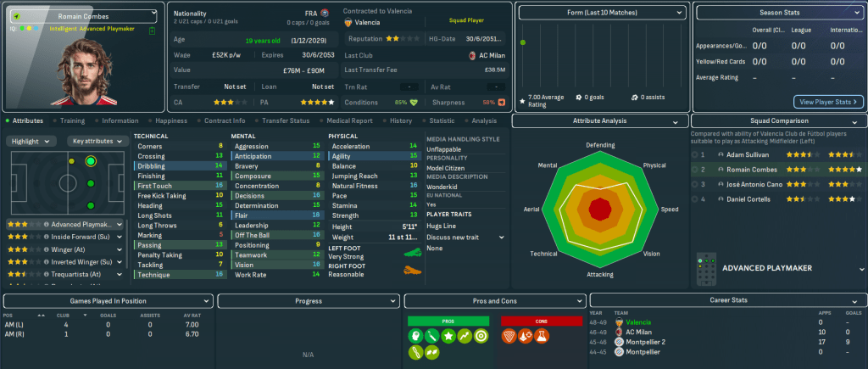
Task: Open the Key attributes dropdown
Action: [96, 141]
